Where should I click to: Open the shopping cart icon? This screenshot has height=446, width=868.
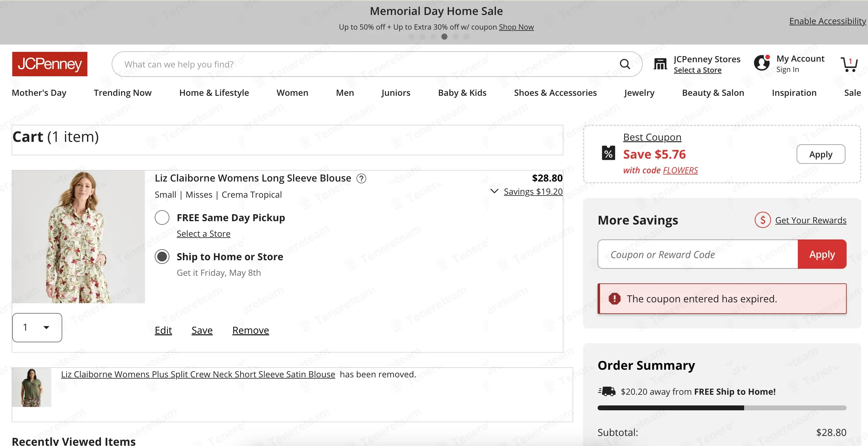pos(849,64)
